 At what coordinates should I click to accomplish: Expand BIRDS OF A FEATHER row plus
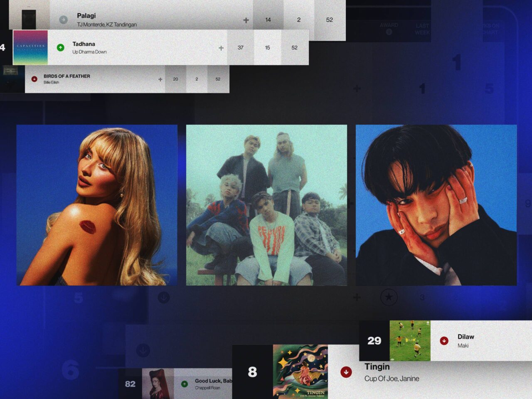[x=160, y=79]
